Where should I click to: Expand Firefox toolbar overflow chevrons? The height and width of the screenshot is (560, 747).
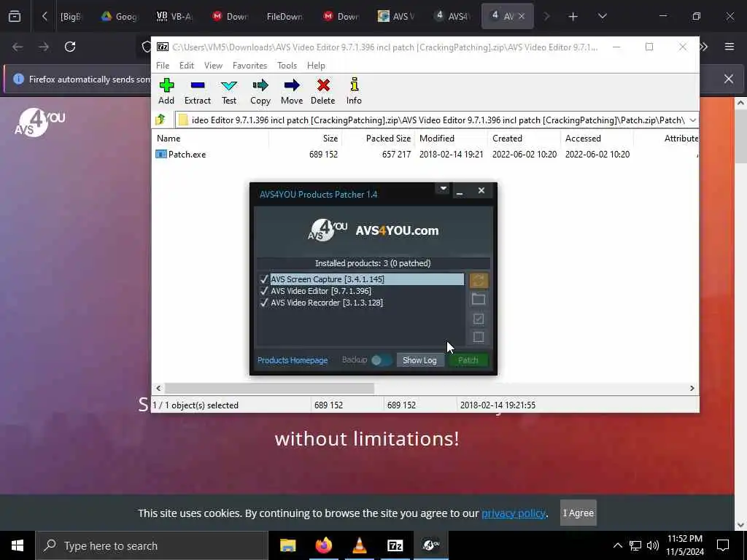[x=704, y=47]
